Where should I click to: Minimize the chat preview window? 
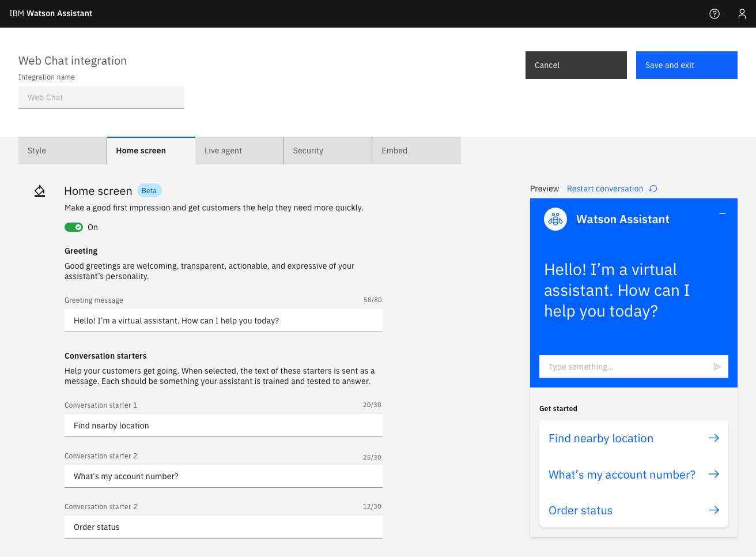click(723, 213)
